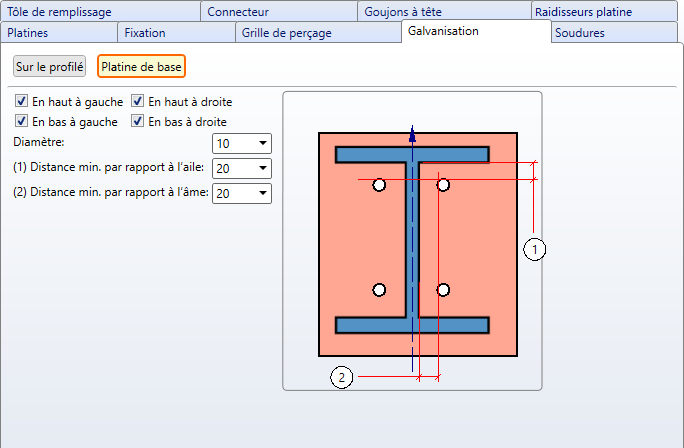Click the circled number 2 dimension marker

pyautogui.click(x=342, y=377)
